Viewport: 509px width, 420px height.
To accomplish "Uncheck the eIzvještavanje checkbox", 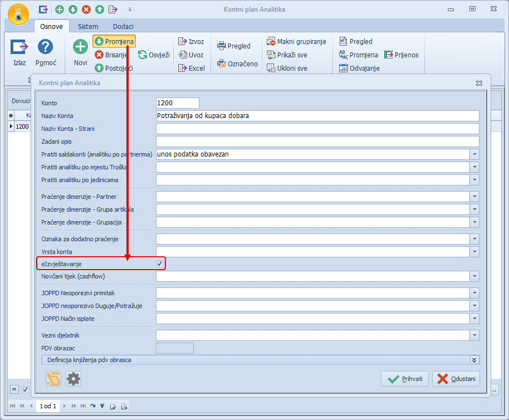I will [x=160, y=263].
